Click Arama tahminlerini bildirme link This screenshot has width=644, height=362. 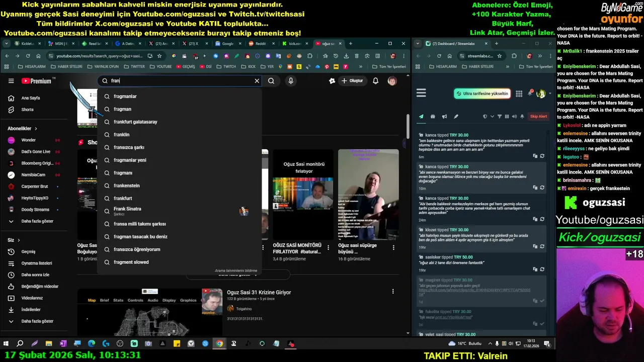236,270
